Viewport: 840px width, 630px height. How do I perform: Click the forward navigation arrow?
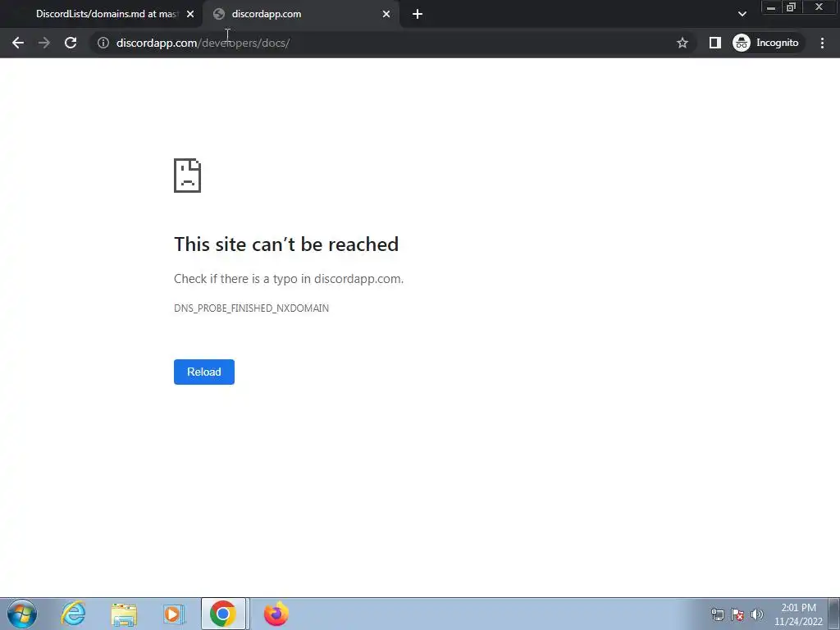[x=44, y=43]
